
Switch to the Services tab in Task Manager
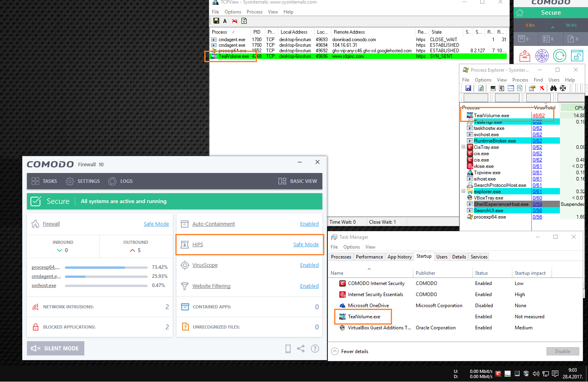[479, 257]
